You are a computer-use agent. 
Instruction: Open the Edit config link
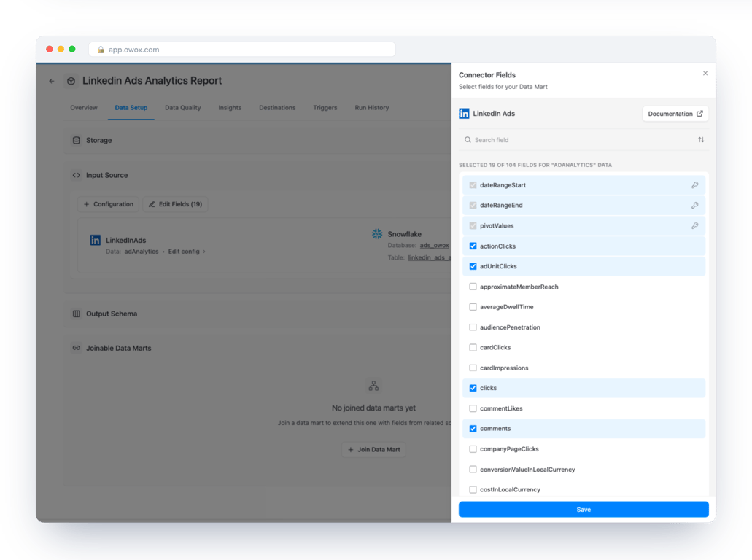[187, 252]
